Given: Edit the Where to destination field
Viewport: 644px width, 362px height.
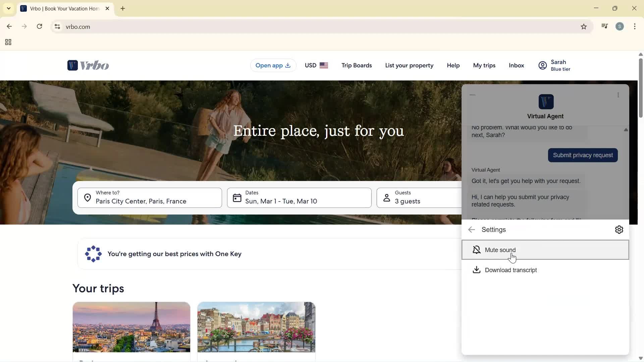Looking at the screenshot, I should pyautogui.click(x=150, y=198).
